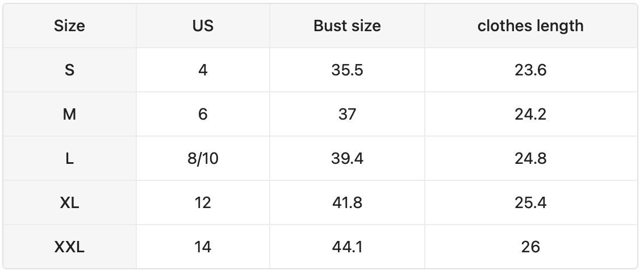Click the US size 12 cell
The image size is (644, 271).
click(203, 202)
